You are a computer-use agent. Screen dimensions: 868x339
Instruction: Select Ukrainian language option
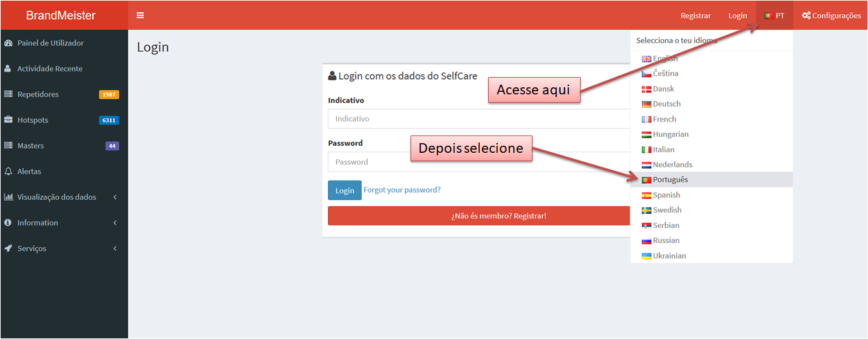pos(711,256)
